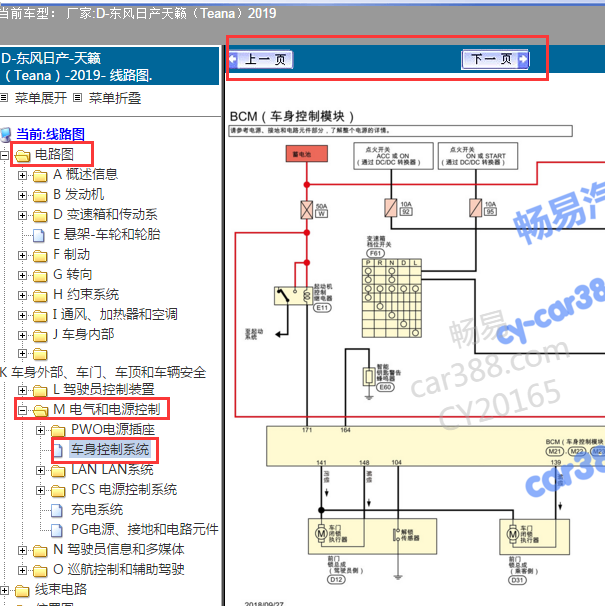
Task: Expand the L 驾驶员控制装置 node
Action: (22, 390)
